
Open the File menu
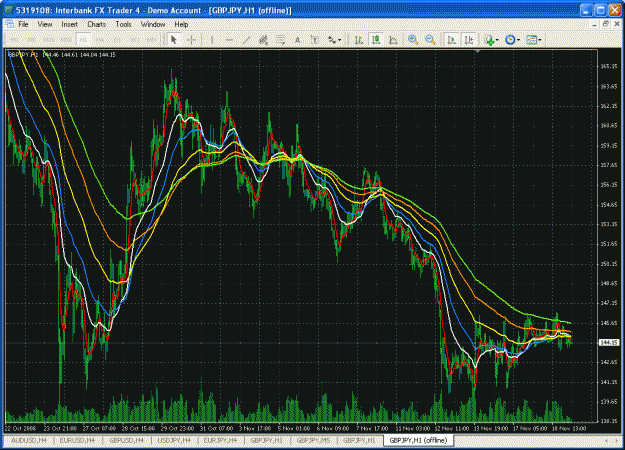pyautogui.click(x=24, y=24)
